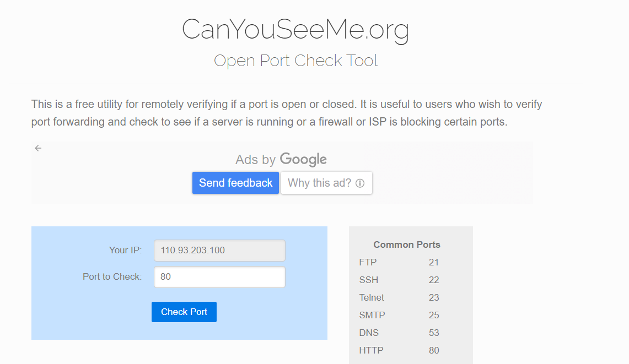Select the SSH entry in Common Ports
Screen dimensions: 629x364
369,280
